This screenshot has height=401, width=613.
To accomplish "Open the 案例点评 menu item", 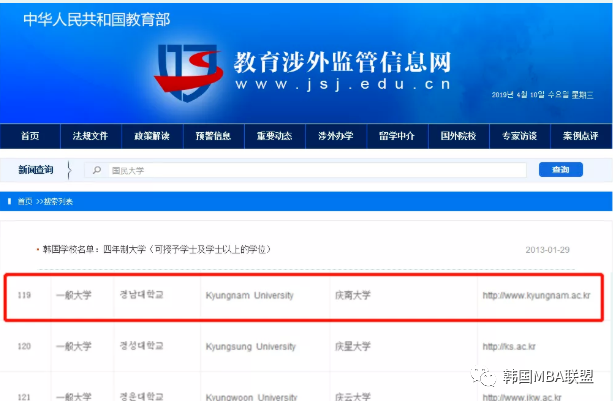I will tap(581, 136).
